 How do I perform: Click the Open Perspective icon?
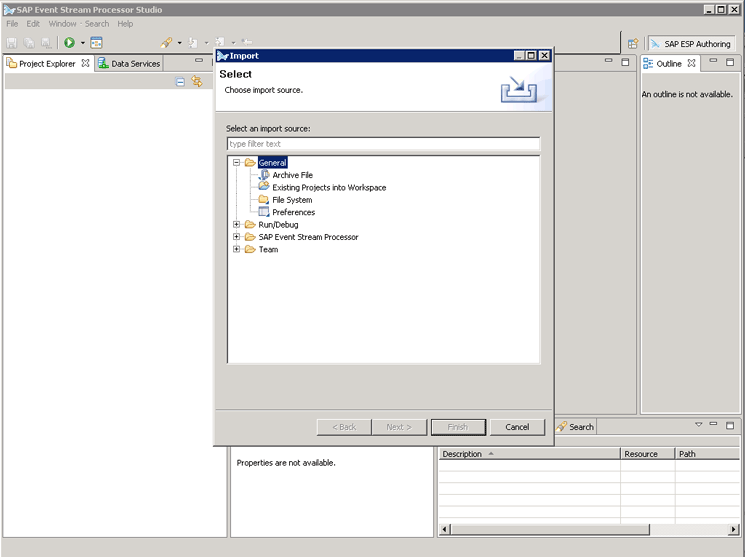click(632, 44)
